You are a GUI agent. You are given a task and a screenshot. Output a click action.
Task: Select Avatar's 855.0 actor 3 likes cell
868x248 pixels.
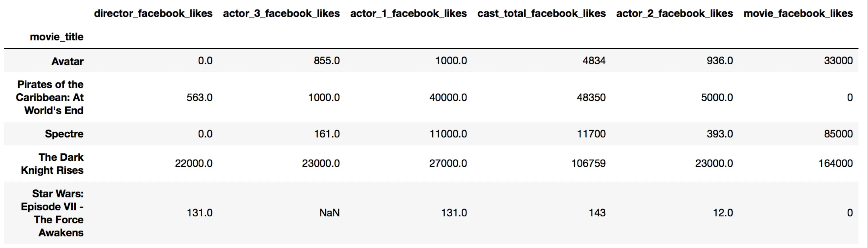327,61
